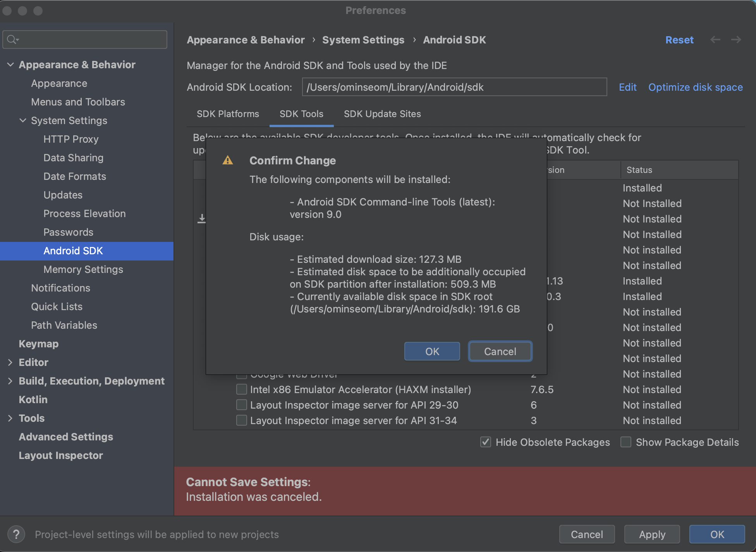The width and height of the screenshot is (756, 552).
Task: Enable Show Package Details
Action: click(x=626, y=442)
